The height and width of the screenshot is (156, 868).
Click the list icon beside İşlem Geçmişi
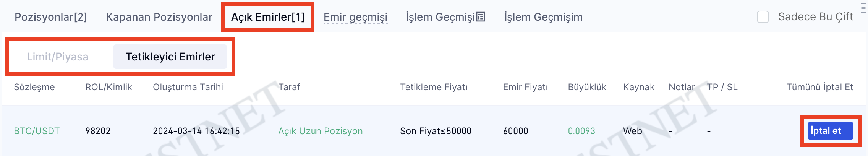481,17
